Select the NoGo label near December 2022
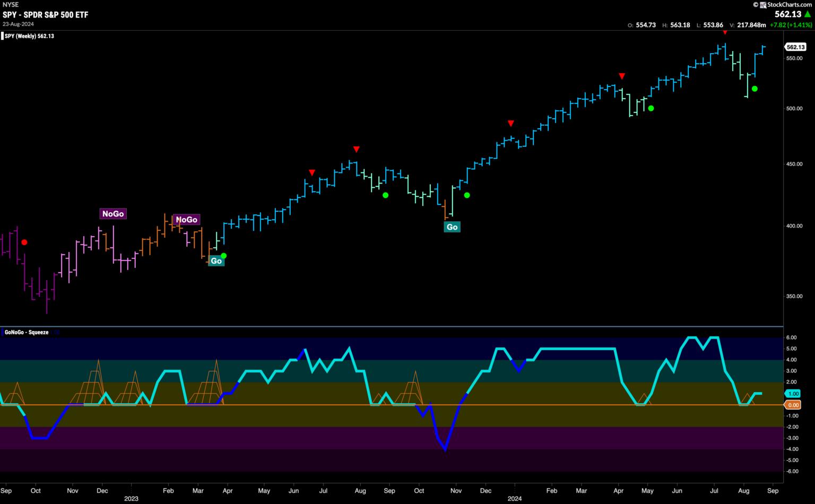Image resolution: width=815 pixels, height=504 pixels. pyautogui.click(x=113, y=214)
